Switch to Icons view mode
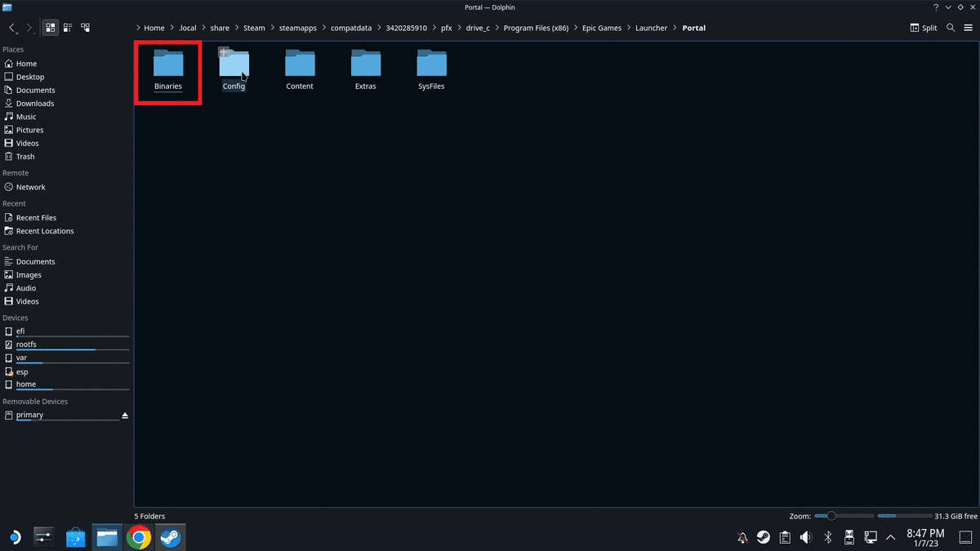The image size is (980, 551). [51, 28]
